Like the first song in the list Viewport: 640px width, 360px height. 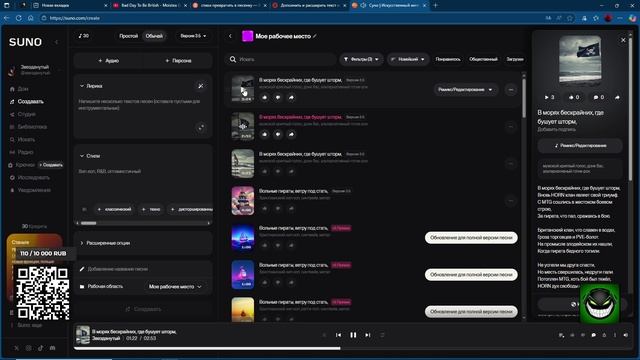(x=264, y=98)
